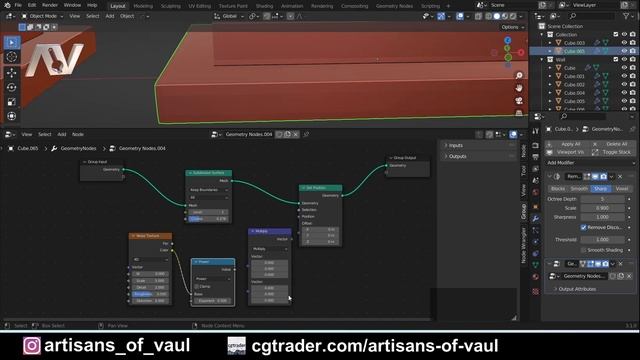Click the pin icon in node editor header
Image resolution: width=640 pixels, height=360 pixels.
tap(306, 134)
